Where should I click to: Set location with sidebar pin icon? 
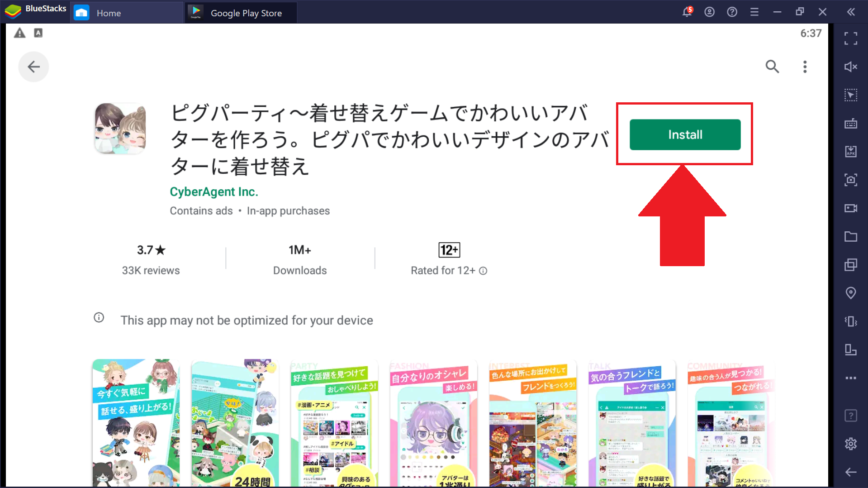(851, 293)
